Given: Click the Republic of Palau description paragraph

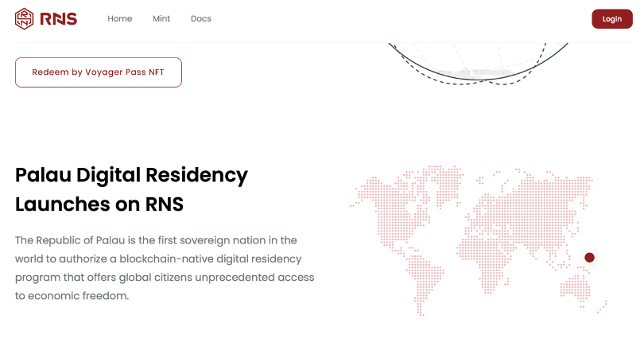Looking at the screenshot, I should (165, 267).
